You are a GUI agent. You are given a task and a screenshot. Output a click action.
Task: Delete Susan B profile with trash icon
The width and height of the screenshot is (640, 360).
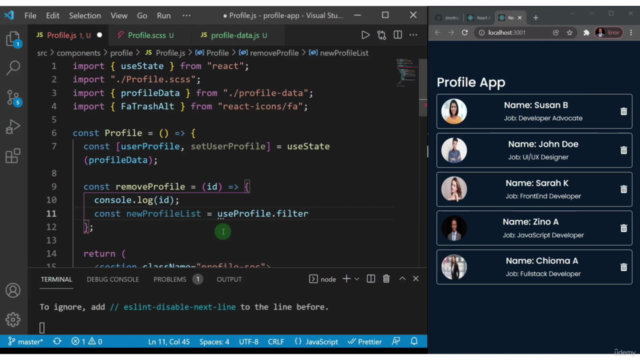[x=624, y=111]
